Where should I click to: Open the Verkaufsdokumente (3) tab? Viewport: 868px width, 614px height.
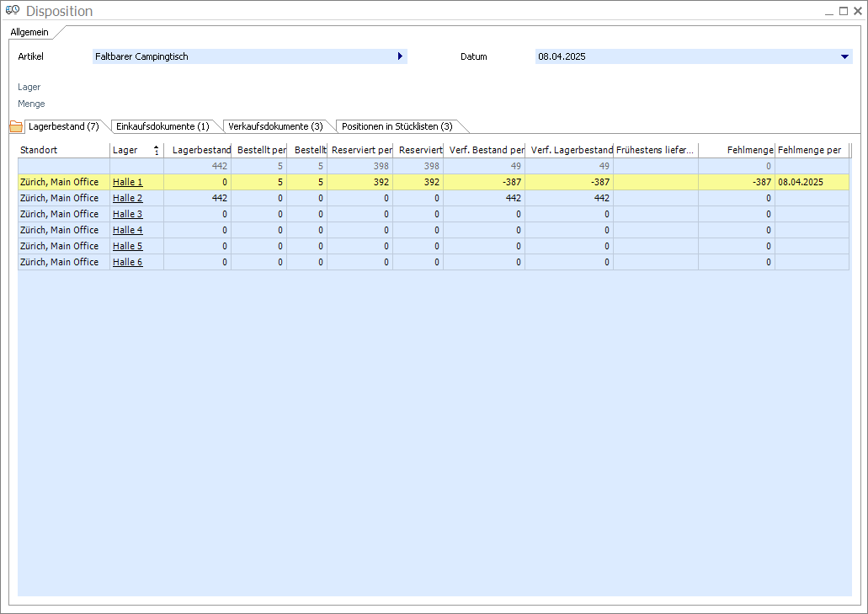(275, 126)
